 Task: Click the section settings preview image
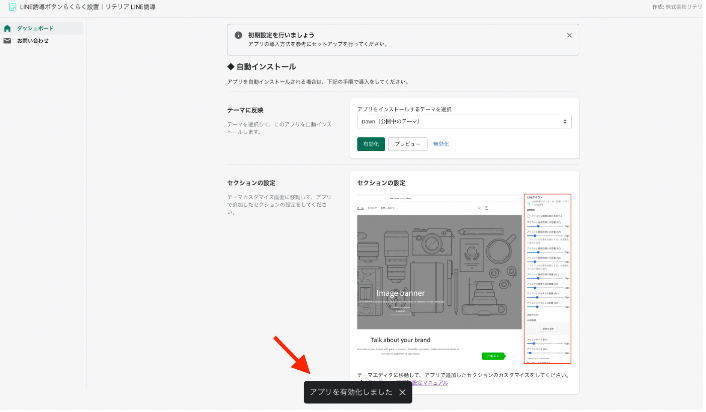[x=466, y=280]
